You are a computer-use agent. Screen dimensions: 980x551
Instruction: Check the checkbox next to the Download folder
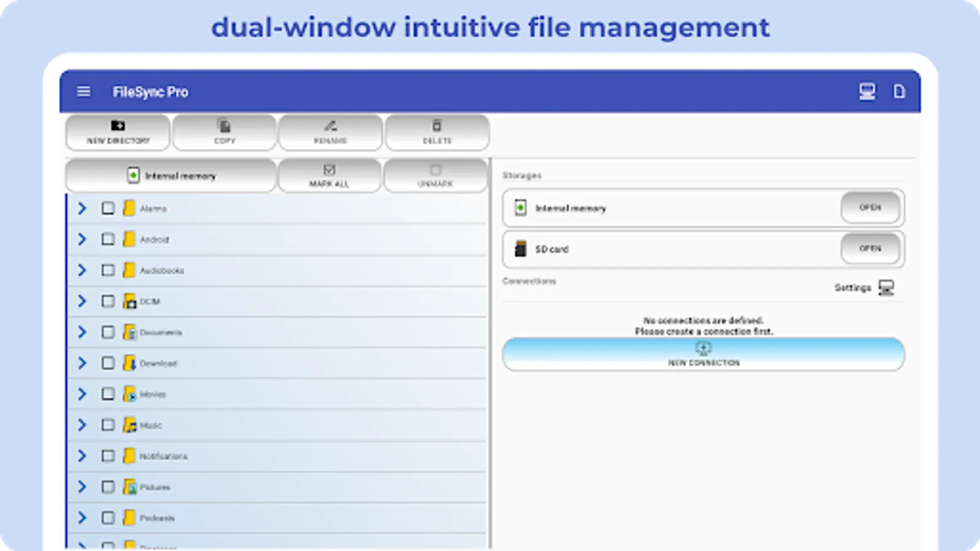108,363
